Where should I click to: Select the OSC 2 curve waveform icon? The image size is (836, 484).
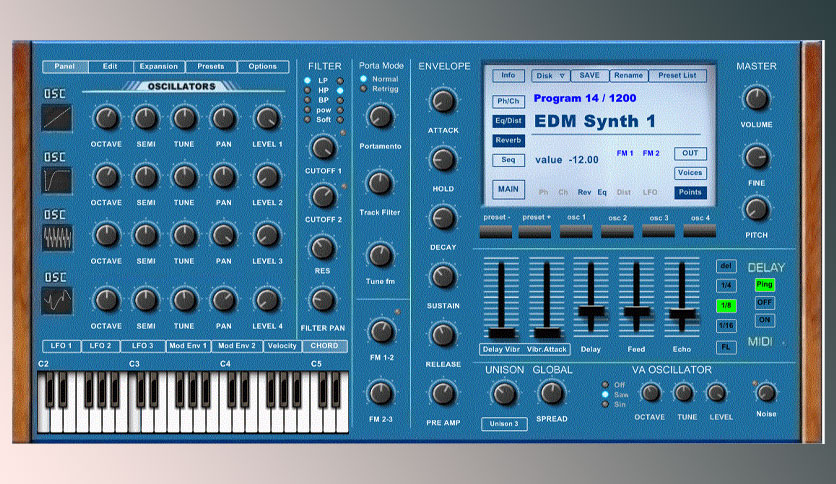57,181
